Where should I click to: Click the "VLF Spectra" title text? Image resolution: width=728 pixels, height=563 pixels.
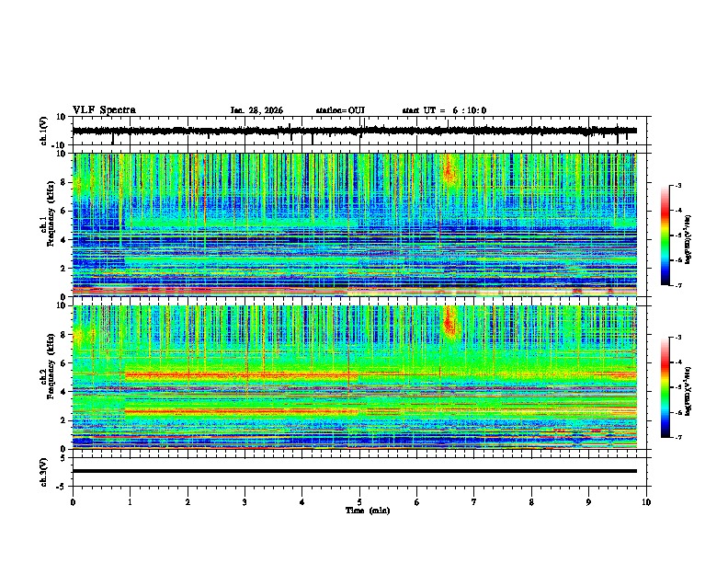pyautogui.click(x=104, y=110)
